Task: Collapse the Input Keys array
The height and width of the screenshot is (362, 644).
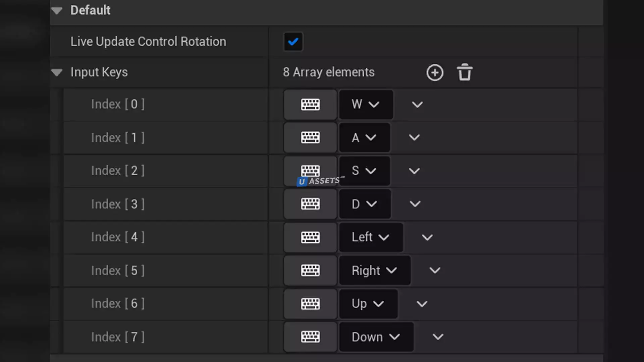Action: [57, 72]
